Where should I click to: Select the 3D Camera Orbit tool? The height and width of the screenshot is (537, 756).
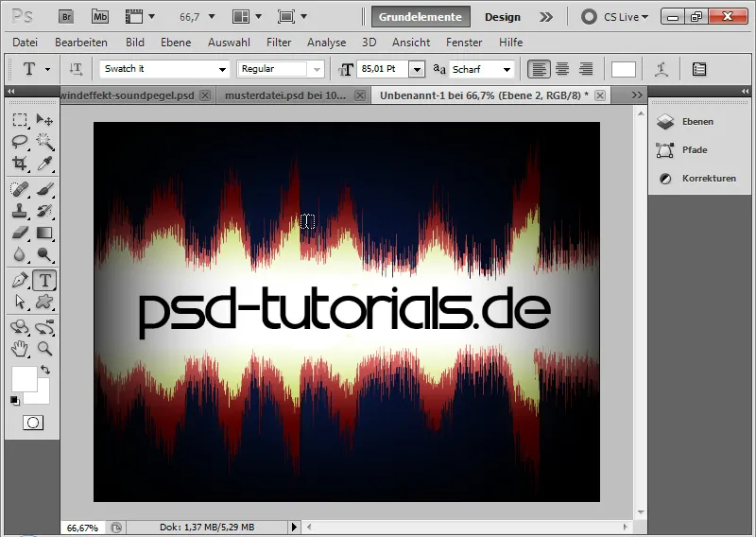pyautogui.click(x=44, y=327)
